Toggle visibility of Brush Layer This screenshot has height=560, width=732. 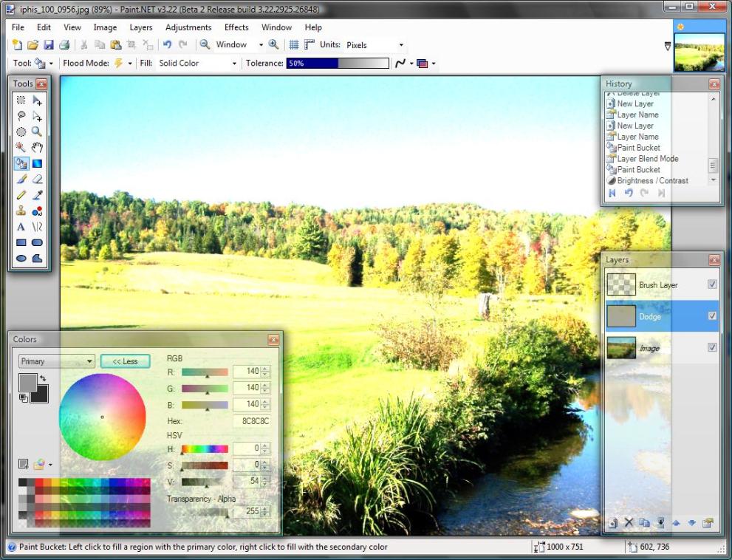tap(712, 284)
